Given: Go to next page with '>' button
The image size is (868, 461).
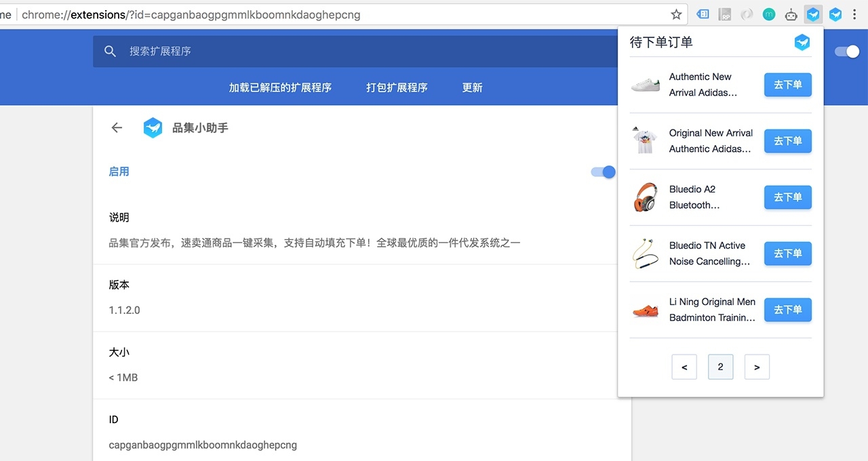Looking at the screenshot, I should click(x=757, y=367).
